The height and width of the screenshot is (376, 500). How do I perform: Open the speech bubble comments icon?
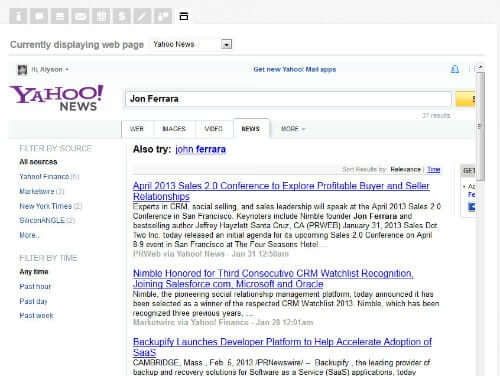pyautogui.click(x=39, y=16)
